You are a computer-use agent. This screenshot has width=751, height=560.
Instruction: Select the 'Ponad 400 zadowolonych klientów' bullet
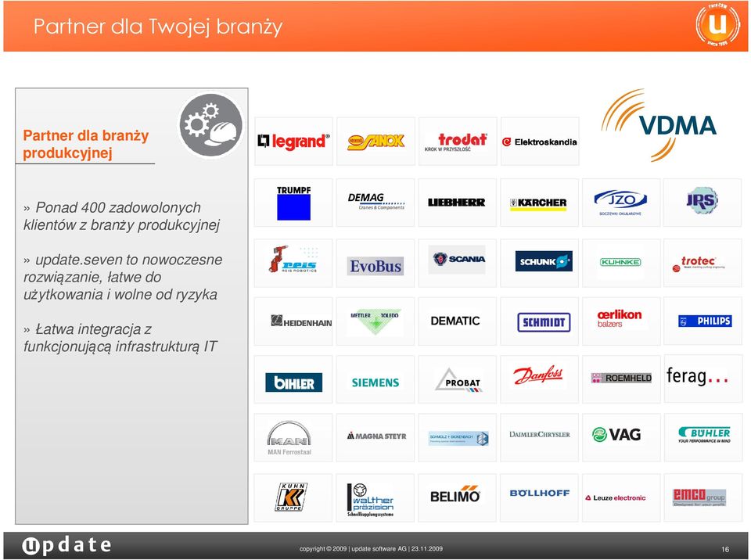click(x=122, y=216)
